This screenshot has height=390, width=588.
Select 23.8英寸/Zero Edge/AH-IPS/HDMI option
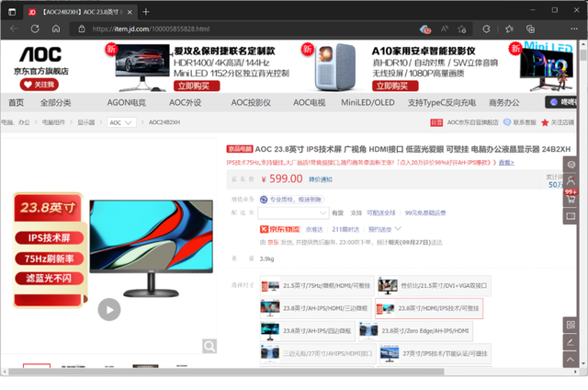tap(415, 331)
